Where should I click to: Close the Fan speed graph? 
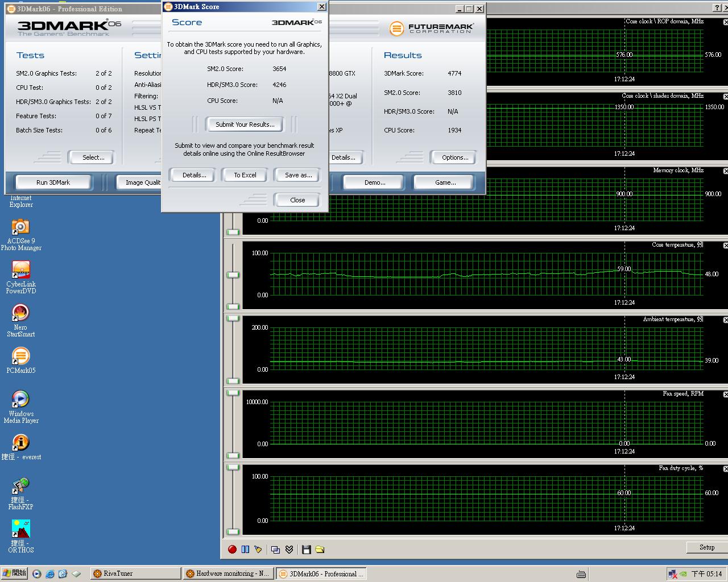(x=726, y=394)
